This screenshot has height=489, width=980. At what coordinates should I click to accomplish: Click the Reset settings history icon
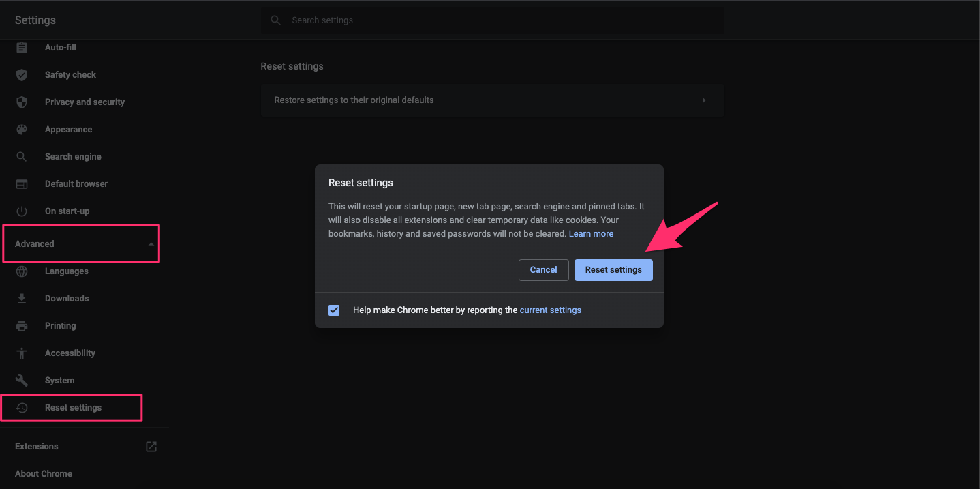(x=22, y=408)
